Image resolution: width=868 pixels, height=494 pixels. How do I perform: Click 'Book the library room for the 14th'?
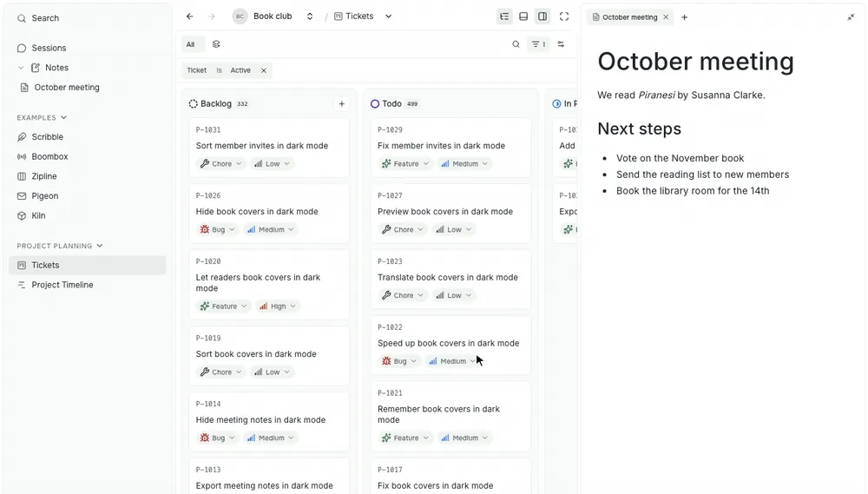(693, 191)
